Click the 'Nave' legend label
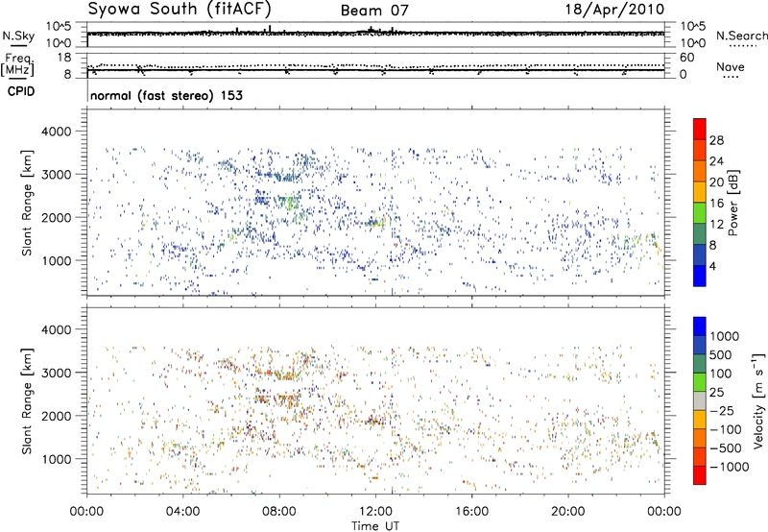Viewport: 768px width, 532px height. (731, 67)
